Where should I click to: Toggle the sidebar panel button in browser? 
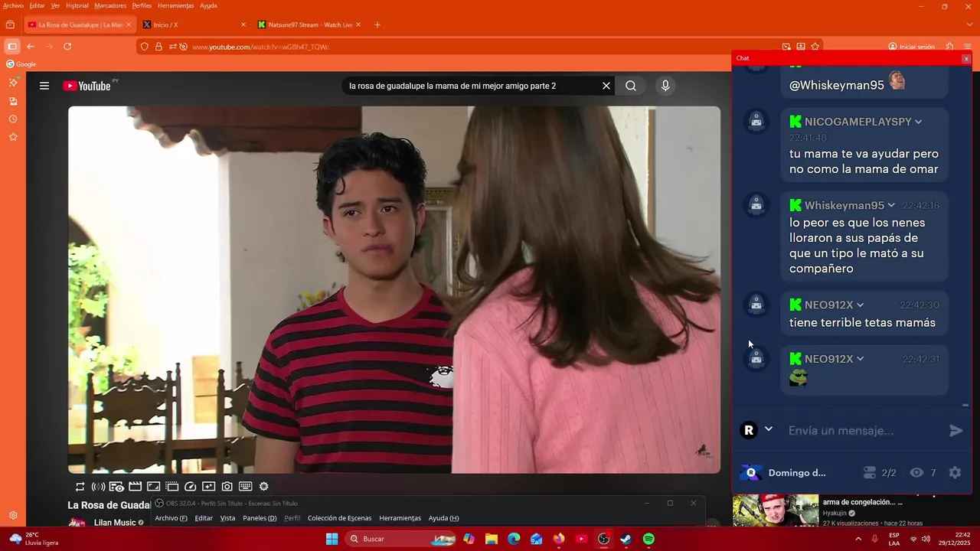12,47
